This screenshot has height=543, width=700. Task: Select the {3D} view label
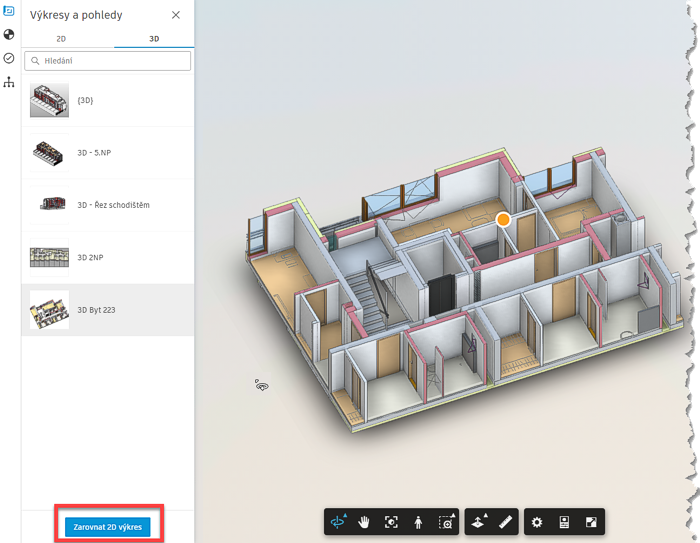pyautogui.click(x=85, y=100)
